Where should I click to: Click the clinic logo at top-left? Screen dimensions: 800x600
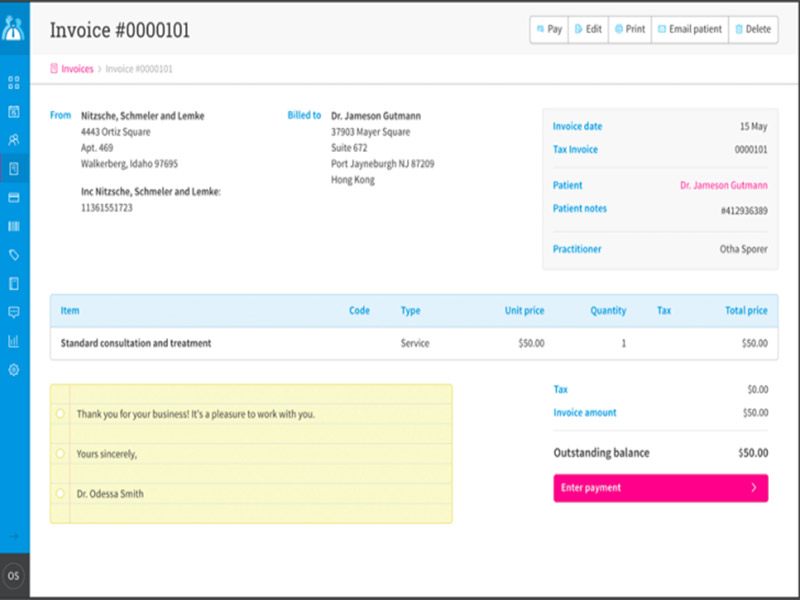click(x=14, y=28)
